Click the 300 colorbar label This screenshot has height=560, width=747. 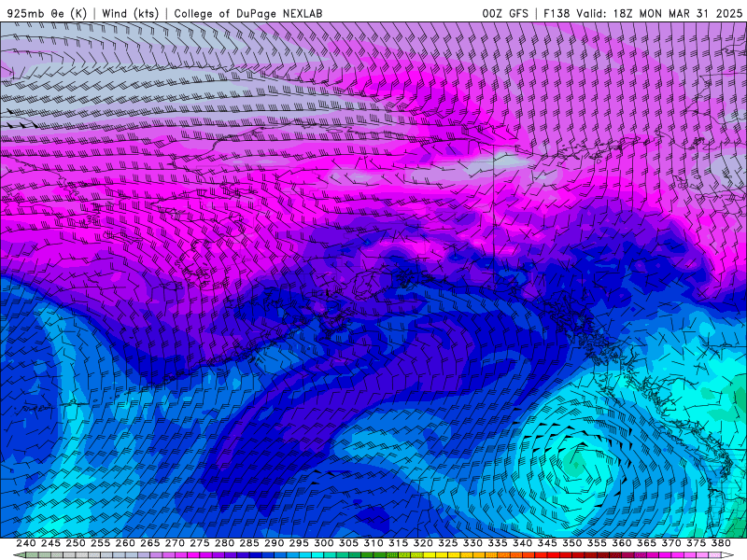(324, 543)
